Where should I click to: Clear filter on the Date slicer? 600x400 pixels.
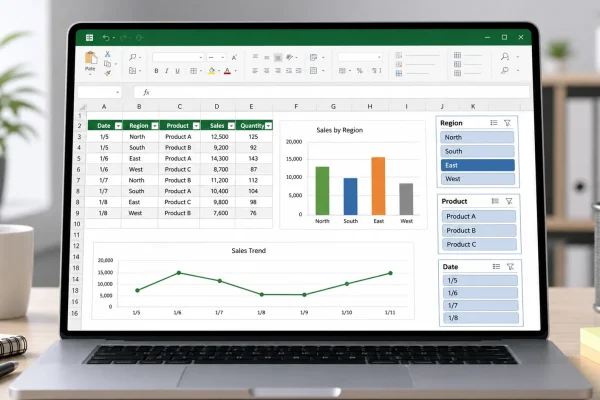pyautogui.click(x=510, y=266)
